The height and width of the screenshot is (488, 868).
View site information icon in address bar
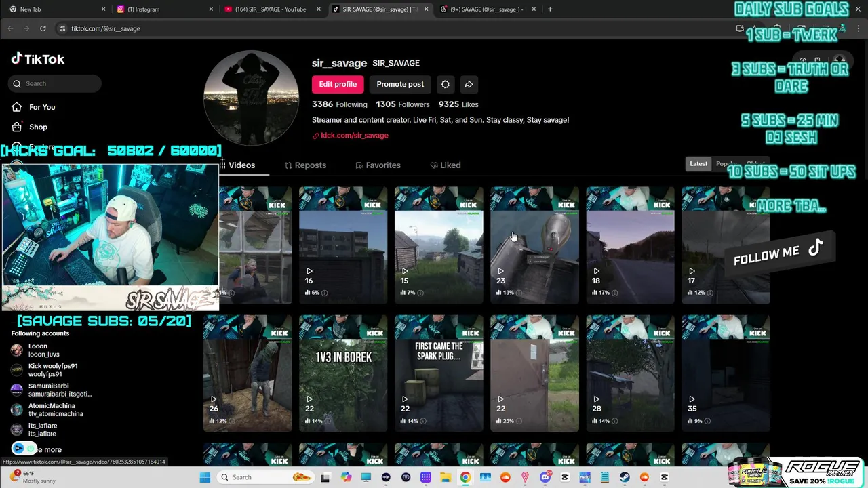[x=62, y=28]
